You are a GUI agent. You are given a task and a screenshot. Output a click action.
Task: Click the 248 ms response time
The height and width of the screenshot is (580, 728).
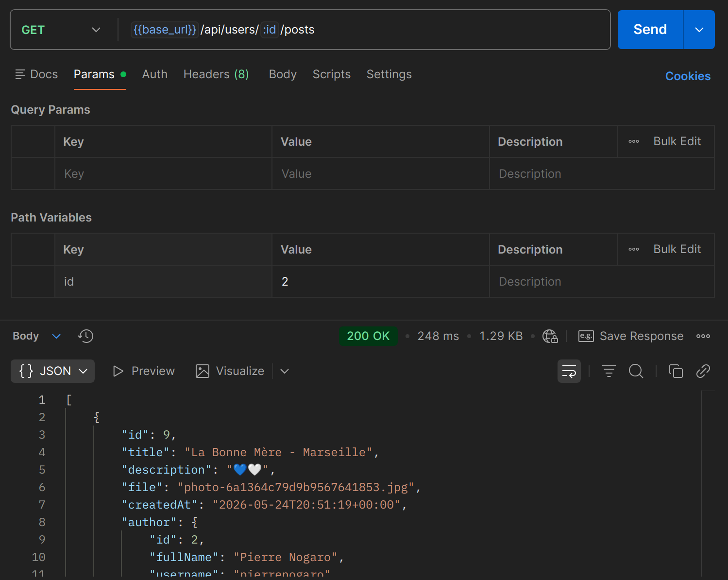pos(438,336)
